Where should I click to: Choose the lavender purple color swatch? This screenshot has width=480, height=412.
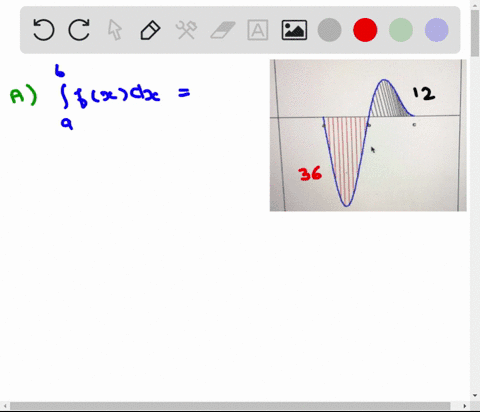coord(436,30)
